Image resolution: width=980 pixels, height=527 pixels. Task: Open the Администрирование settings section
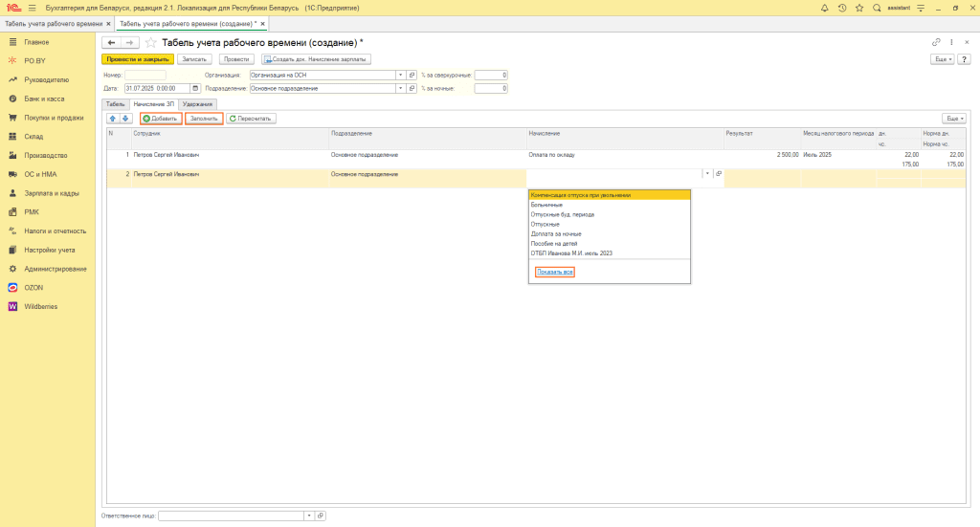(x=55, y=269)
